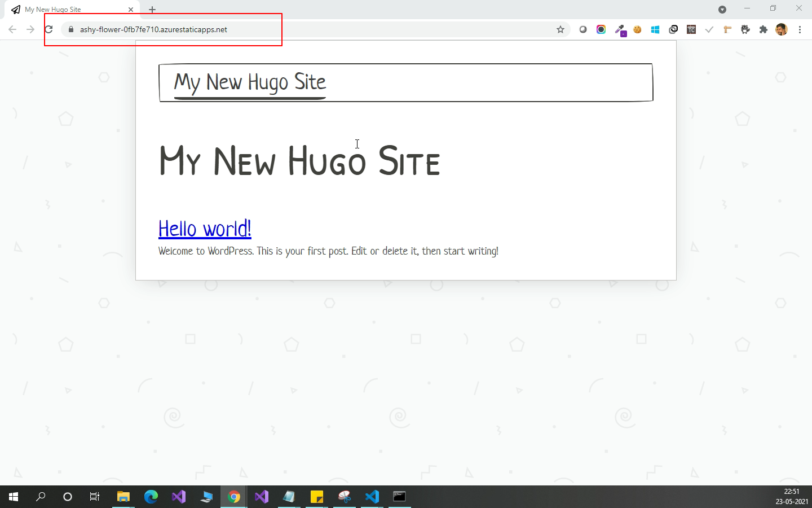Click the large My New Hugo Site heading

[299, 161]
